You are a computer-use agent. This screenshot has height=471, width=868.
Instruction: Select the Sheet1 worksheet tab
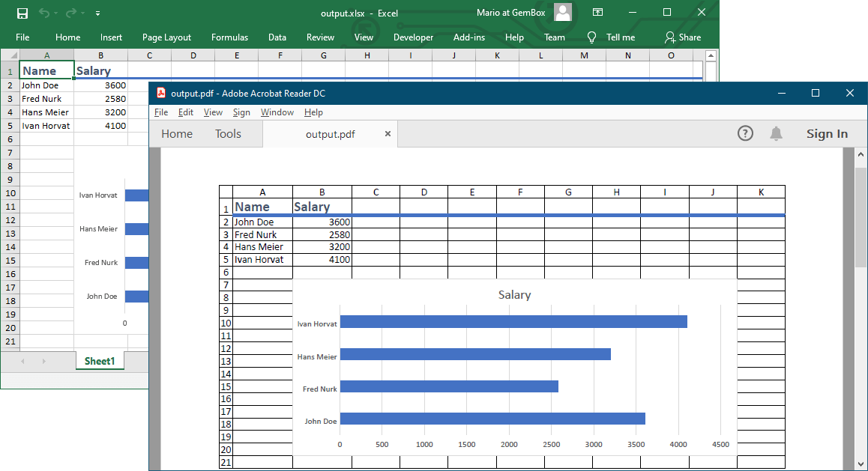pos(100,361)
